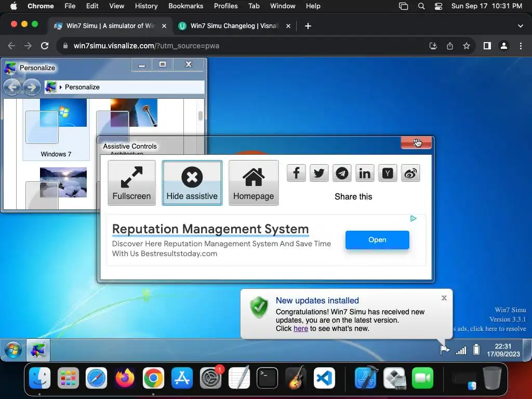
Task: Reload the page in Chrome
Action: 45,46
